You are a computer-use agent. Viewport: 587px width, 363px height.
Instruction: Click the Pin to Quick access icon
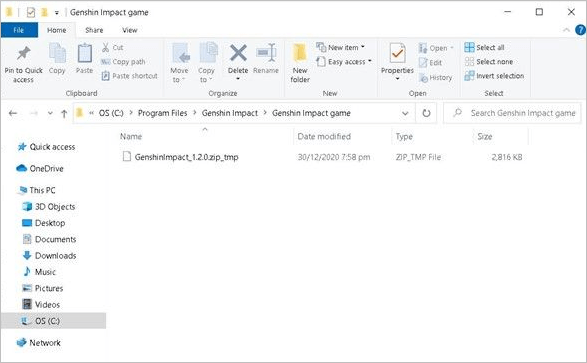[x=23, y=53]
